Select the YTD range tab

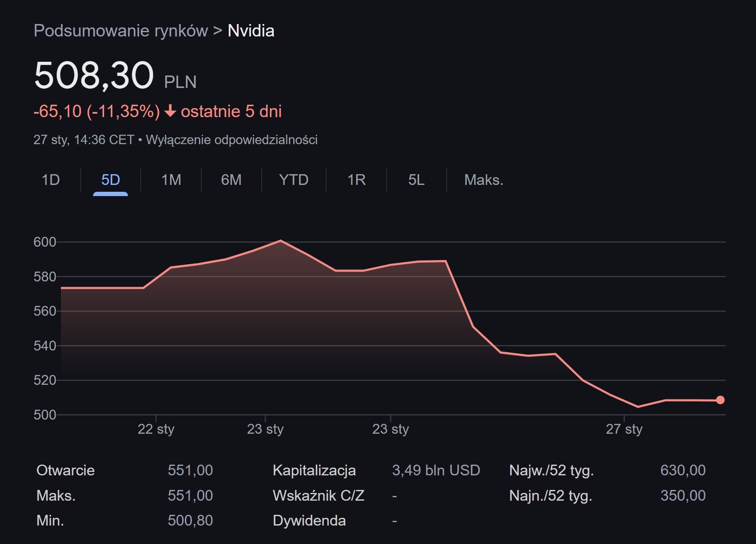click(293, 180)
